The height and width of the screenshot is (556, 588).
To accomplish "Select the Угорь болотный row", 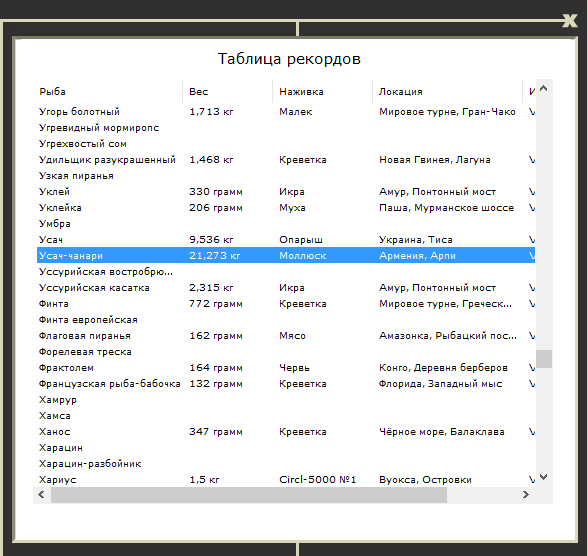I will click(286, 112).
